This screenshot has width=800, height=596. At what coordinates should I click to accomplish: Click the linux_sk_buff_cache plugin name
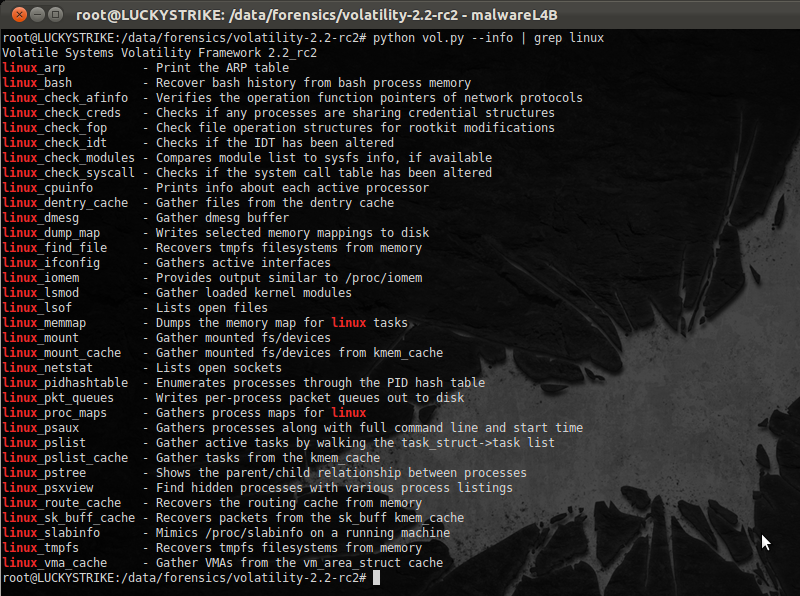(69, 518)
